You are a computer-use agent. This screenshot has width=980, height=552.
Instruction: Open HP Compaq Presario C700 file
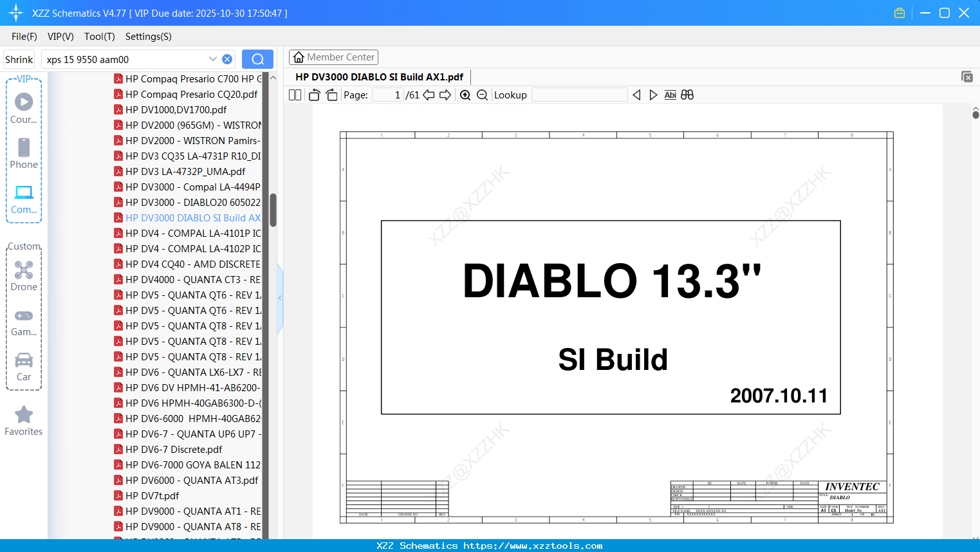(x=187, y=78)
